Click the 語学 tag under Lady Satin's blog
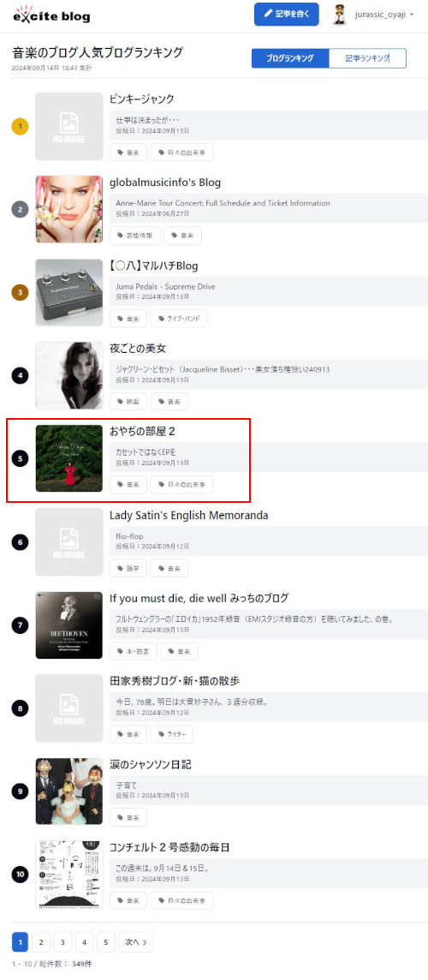 pyautogui.click(x=128, y=567)
